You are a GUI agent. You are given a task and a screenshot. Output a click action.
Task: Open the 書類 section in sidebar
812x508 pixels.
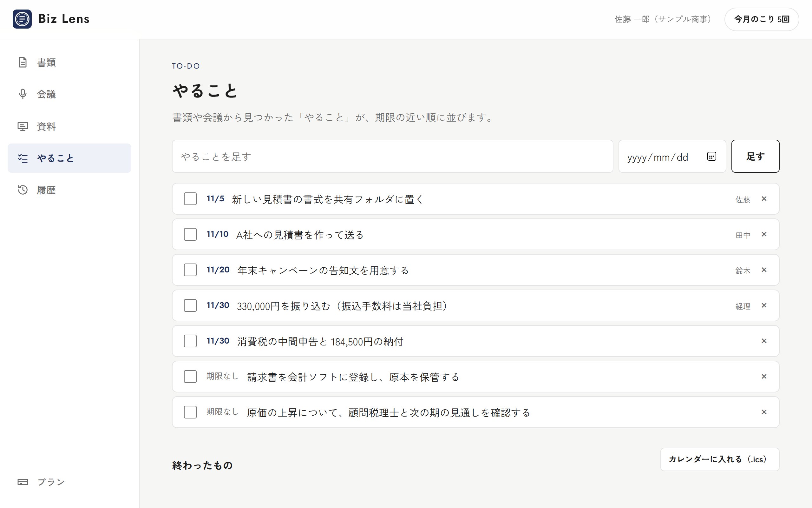point(69,62)
